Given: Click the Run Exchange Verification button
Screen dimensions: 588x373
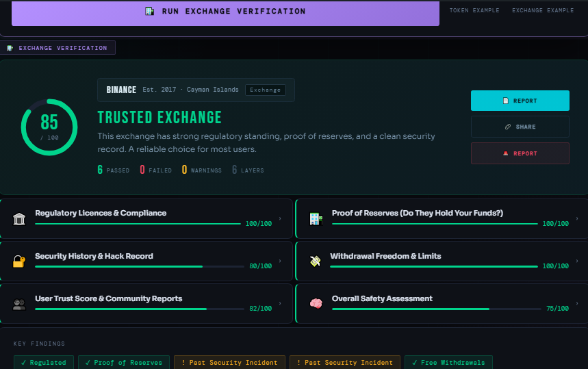Looking at the screenshot, I should (225, 13).
